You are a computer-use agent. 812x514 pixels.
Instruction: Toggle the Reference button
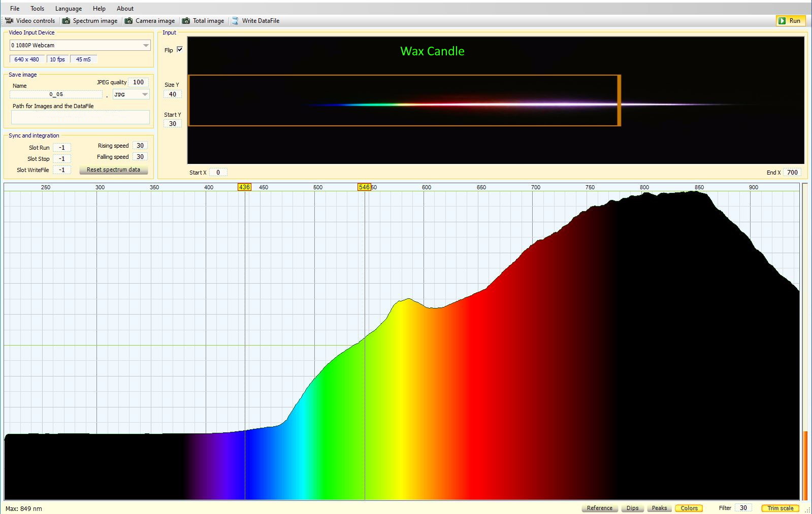pyautogui.click(x=600, y=508)
